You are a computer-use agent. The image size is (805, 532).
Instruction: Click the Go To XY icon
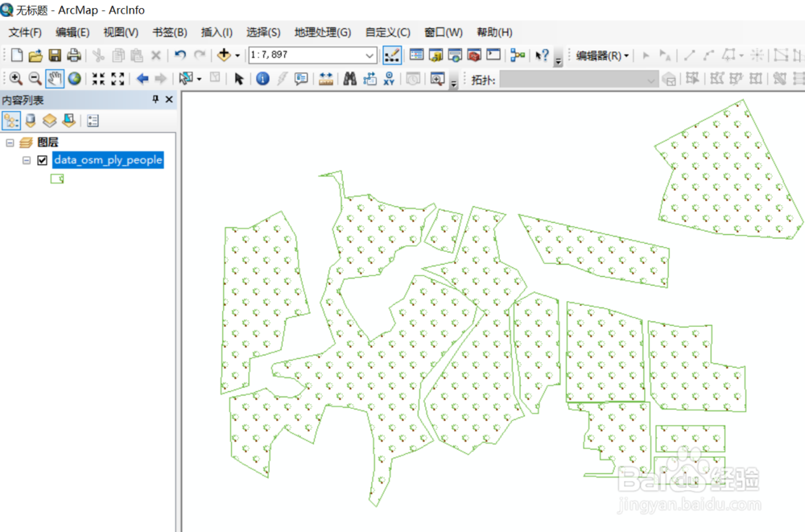(x=389, y=79)
